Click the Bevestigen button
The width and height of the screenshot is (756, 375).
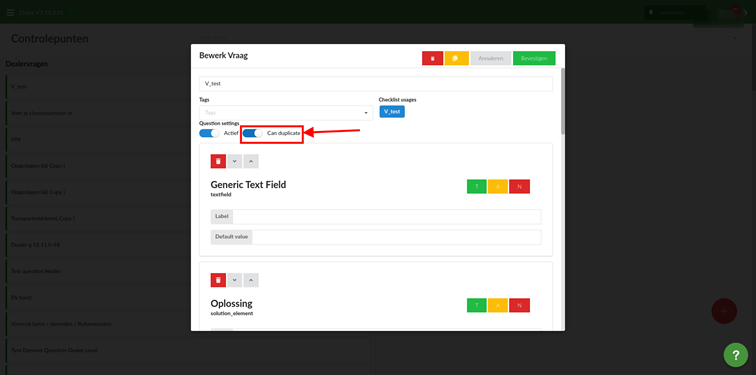coord(534,58)
